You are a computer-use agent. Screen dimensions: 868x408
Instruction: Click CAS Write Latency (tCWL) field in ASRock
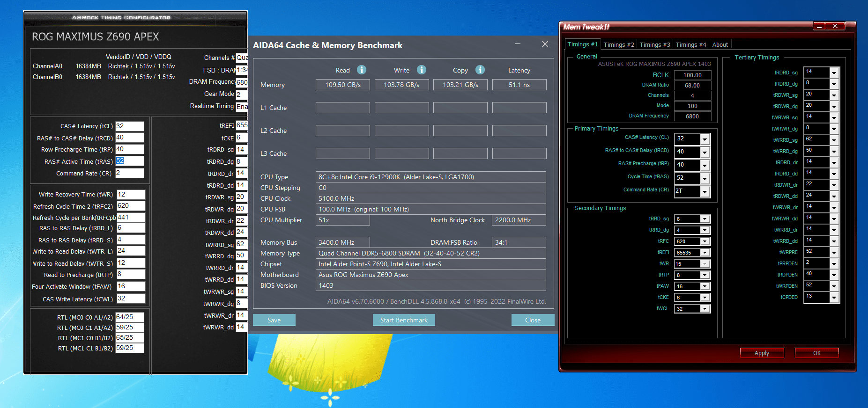point(131,299)
